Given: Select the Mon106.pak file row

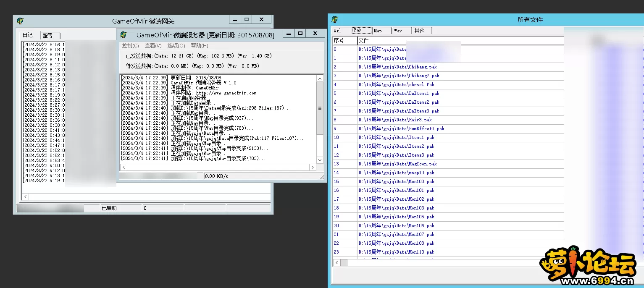Looking at the screenshot, I should 448,226.
